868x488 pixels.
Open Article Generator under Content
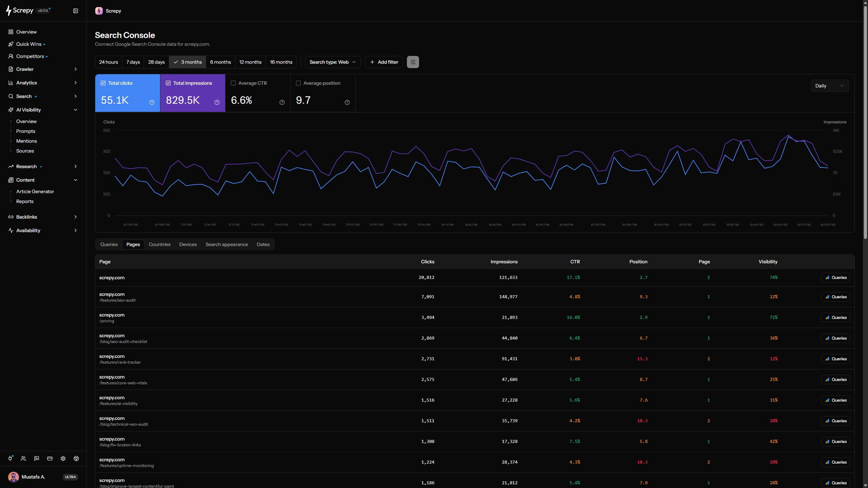tap(35, 191)
